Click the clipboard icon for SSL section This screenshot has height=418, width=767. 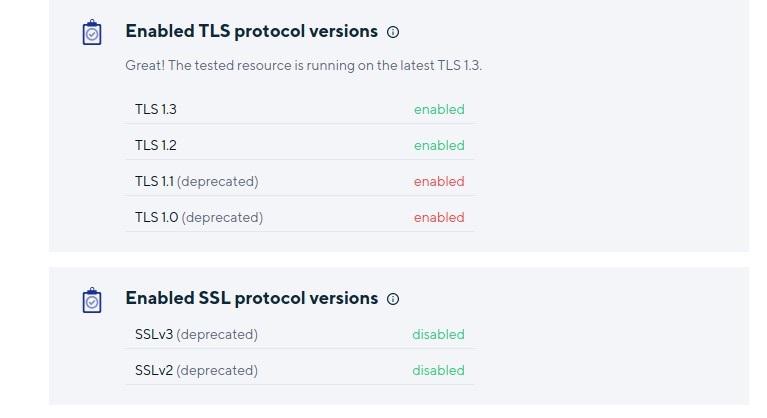[92, 300]
